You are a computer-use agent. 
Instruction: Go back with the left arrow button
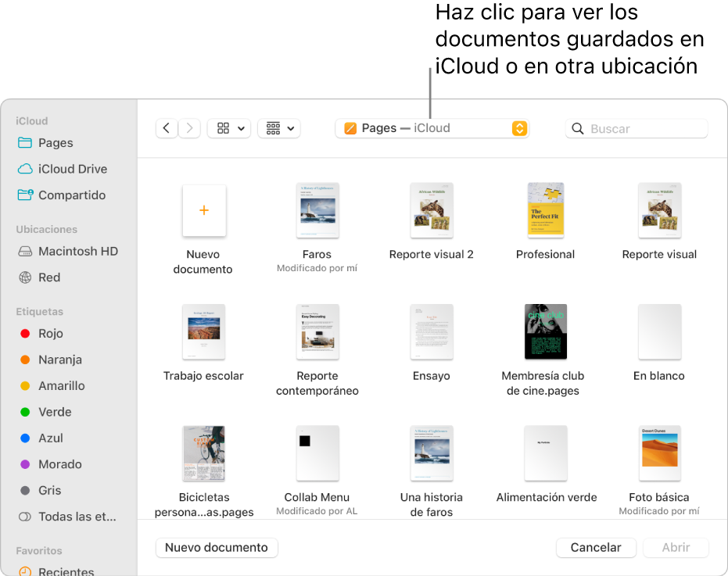[167, 128]
